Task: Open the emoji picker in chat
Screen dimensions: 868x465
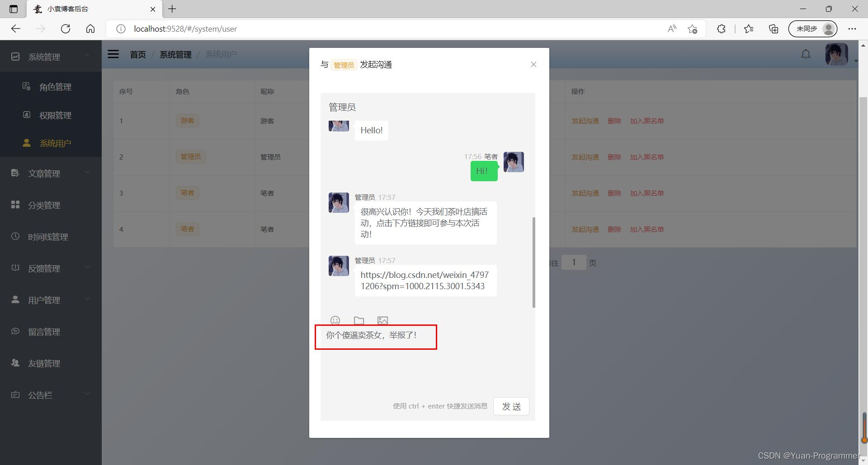Action: click(x=335, y=320)
